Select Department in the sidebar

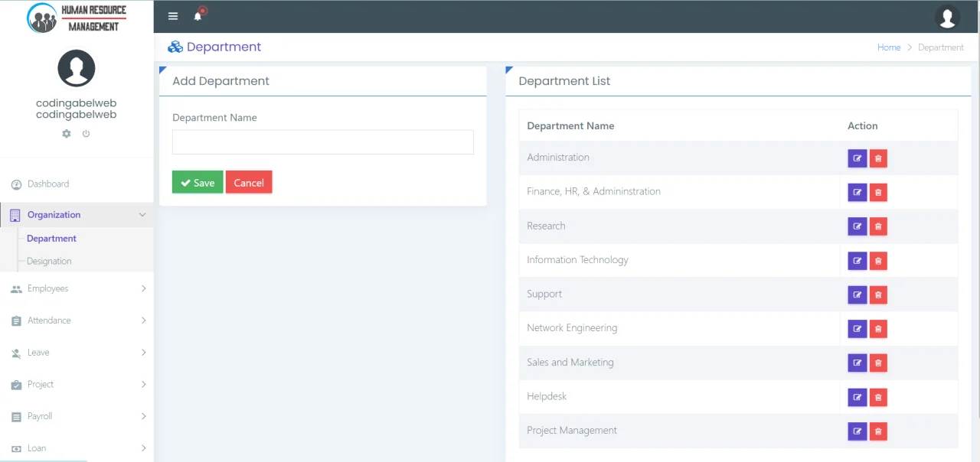pyautogui.click(x=51, y=239)
